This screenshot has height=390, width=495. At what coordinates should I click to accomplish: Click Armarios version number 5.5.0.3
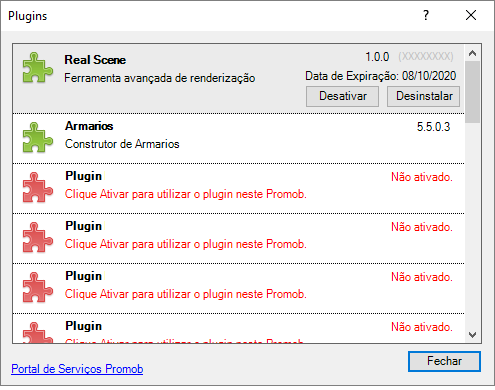[433, 127]
